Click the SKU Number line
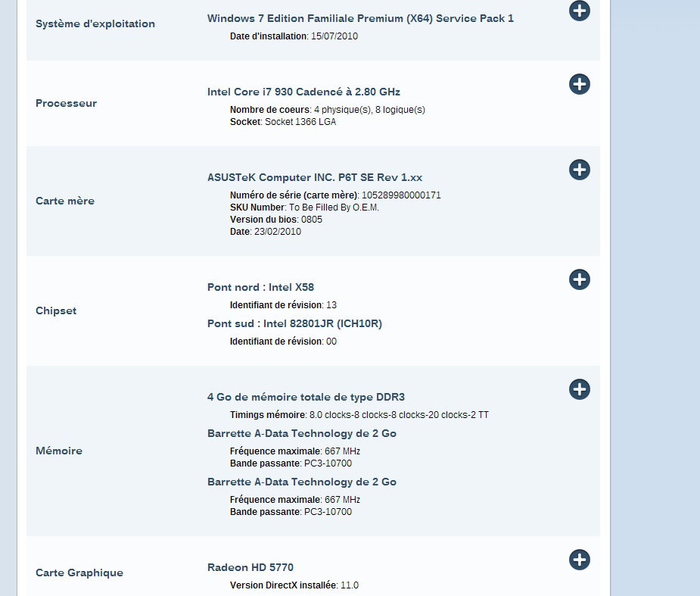 [x=304, y=208]
